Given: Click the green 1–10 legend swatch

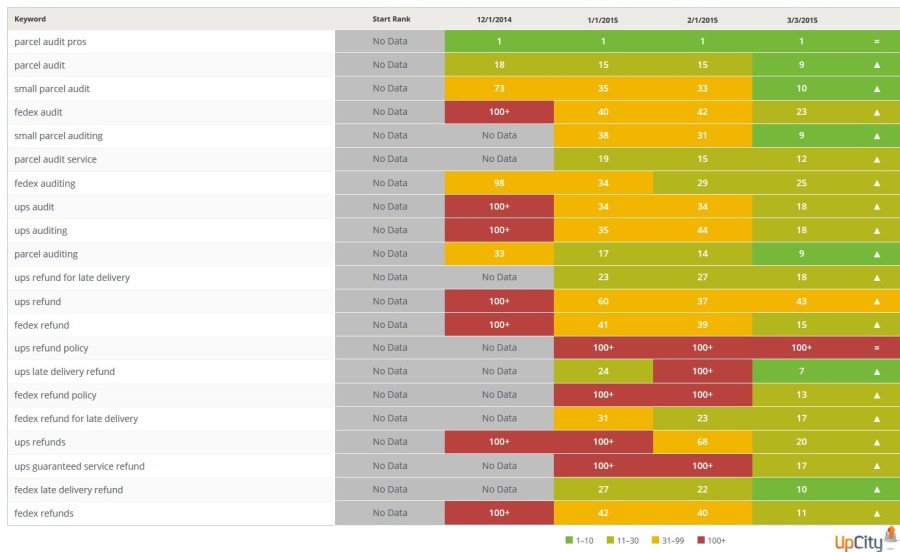Looking at the screenshot, I should (569, 540).
